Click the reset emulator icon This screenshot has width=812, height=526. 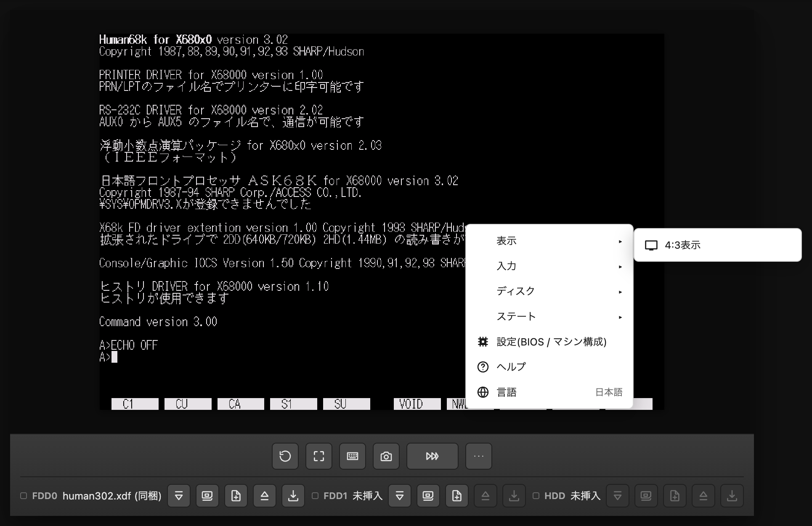click(285, 456)
